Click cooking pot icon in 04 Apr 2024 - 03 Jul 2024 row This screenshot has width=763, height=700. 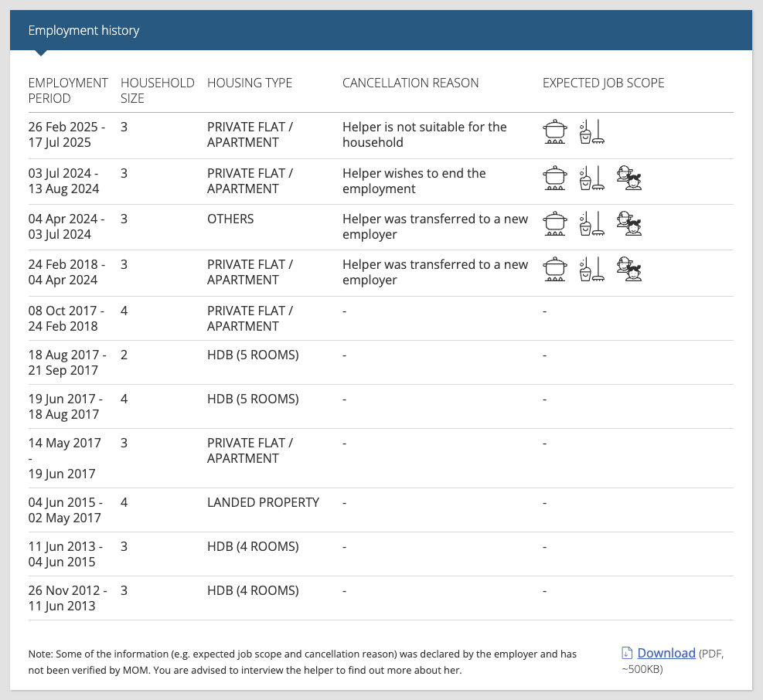tap(555, 223)
